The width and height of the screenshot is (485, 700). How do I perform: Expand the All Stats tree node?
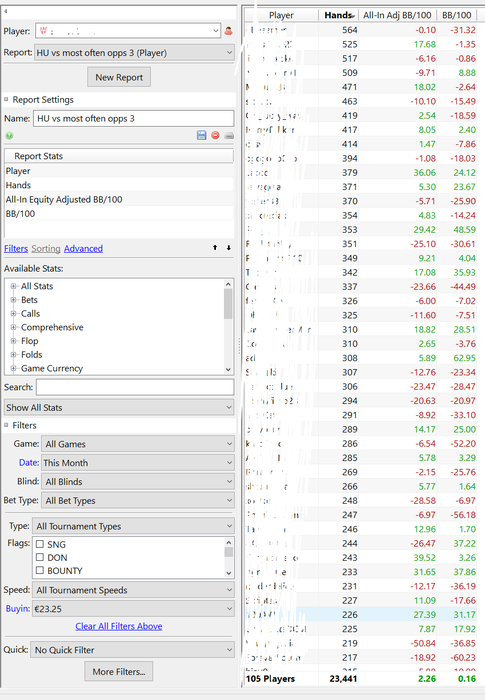click(x=13, y=286)
